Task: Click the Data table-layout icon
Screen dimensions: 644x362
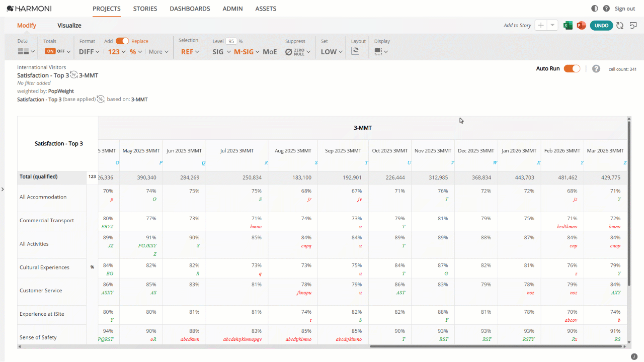Action: [23, 51]
